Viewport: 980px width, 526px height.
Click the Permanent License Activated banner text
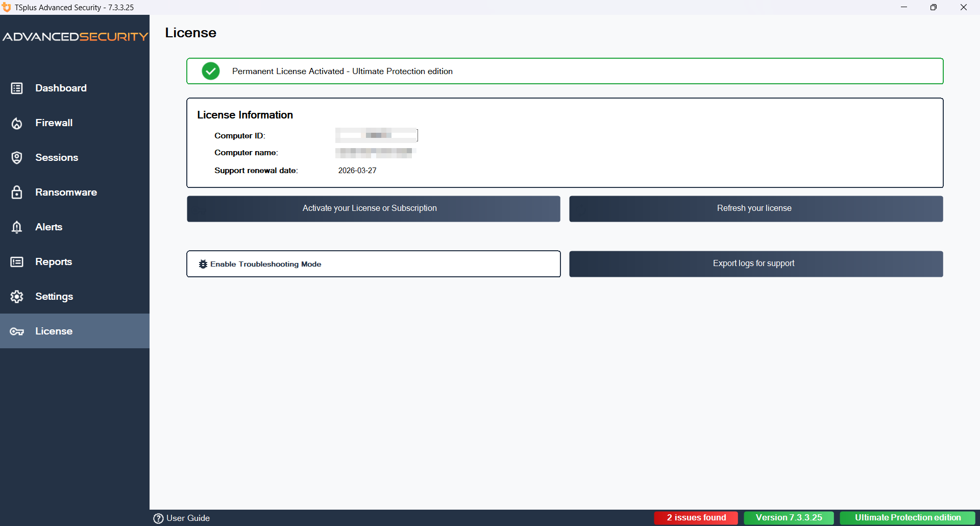tap(342, 71)
